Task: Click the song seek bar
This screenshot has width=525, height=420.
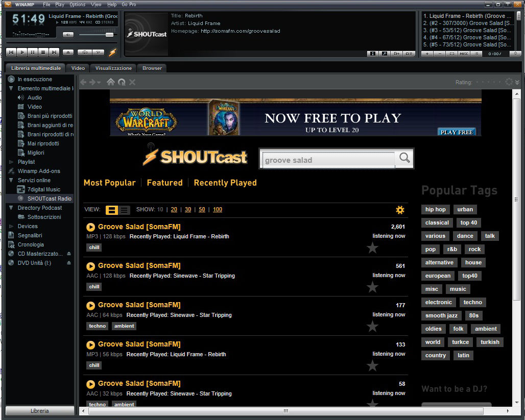Action: [62, 43]
